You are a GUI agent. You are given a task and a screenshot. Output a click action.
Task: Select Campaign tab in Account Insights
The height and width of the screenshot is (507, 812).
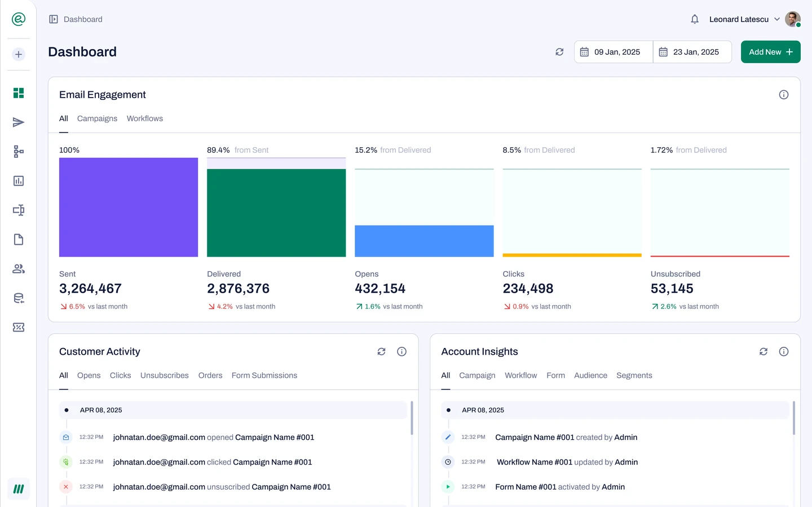tap(477, 376)
